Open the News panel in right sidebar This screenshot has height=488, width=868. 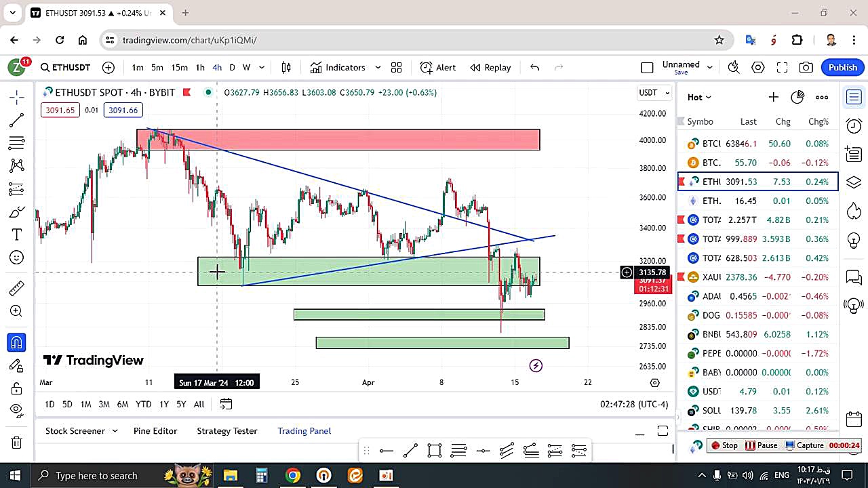click(854, 154)
